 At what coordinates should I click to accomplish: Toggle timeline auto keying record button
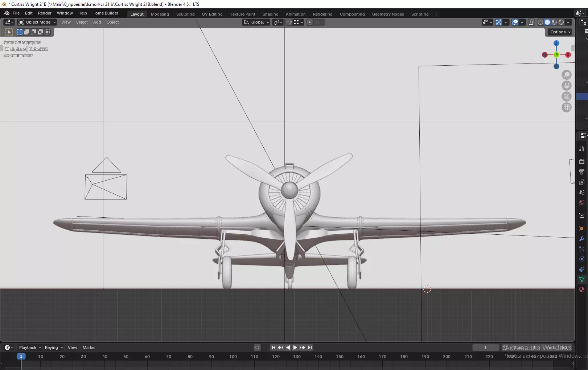(257, 348)
